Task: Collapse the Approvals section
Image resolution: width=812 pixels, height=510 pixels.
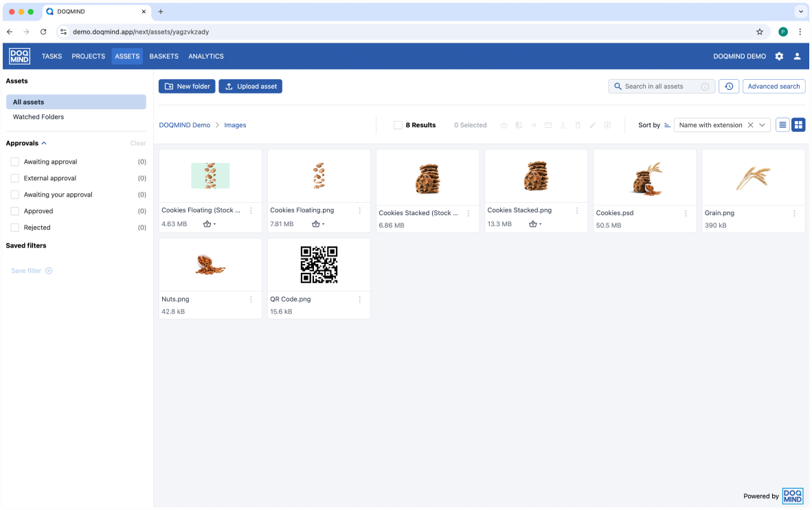Action: [43, 143]
